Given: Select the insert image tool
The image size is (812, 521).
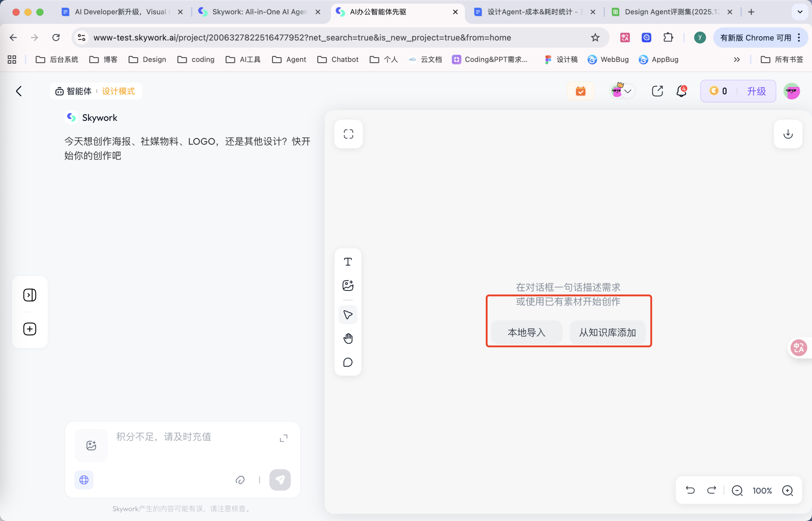Looking at the screenshot, I should pos(348,285).
